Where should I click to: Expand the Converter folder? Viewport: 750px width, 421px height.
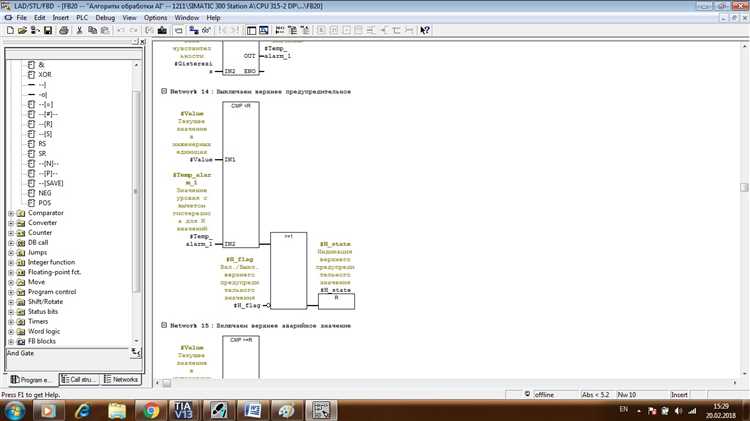[x=11, y=223]
